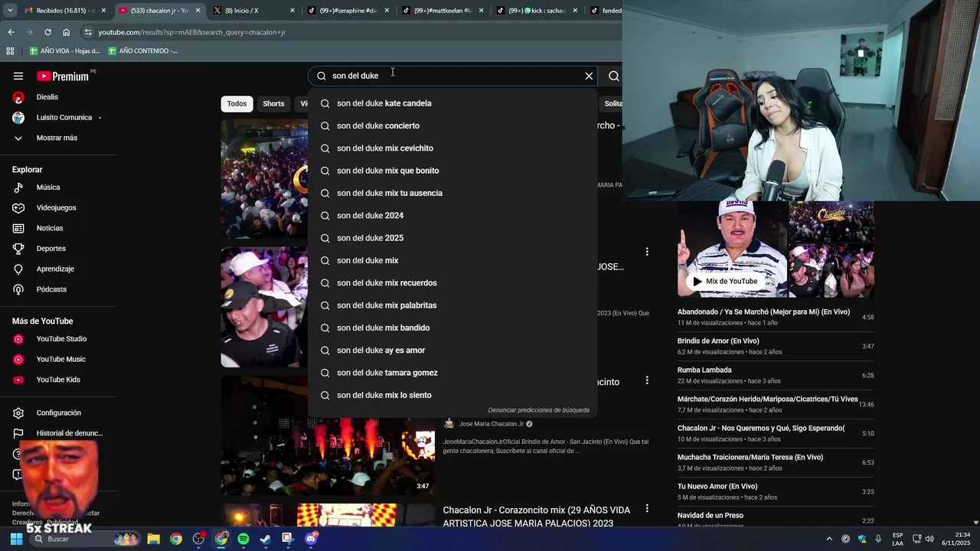Click the magnifier search button beside the search box
Viewport: 980px width, 551px height.
point(613,76)
